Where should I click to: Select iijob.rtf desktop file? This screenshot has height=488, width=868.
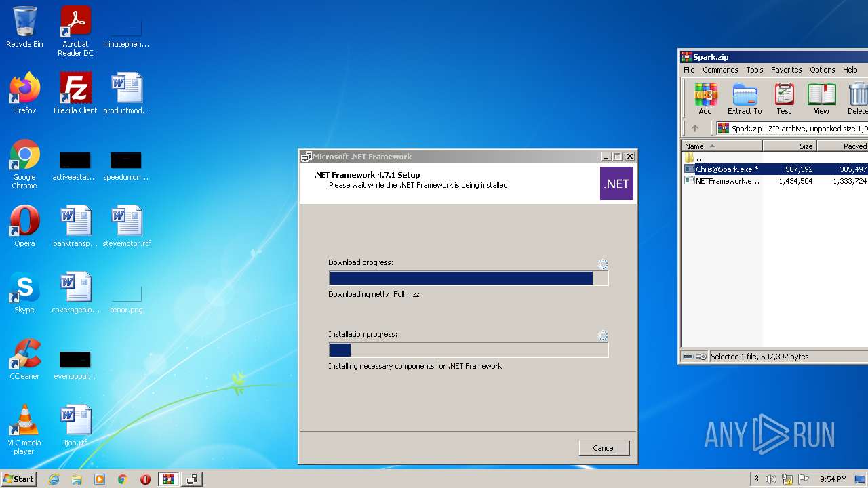pyautogui.click(x=75, y=425)
